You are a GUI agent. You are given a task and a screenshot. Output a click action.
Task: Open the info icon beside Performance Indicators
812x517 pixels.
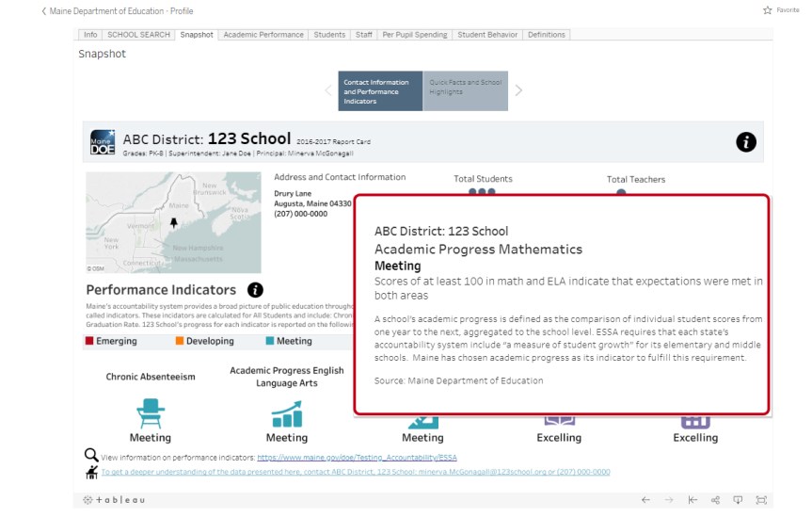255,290
